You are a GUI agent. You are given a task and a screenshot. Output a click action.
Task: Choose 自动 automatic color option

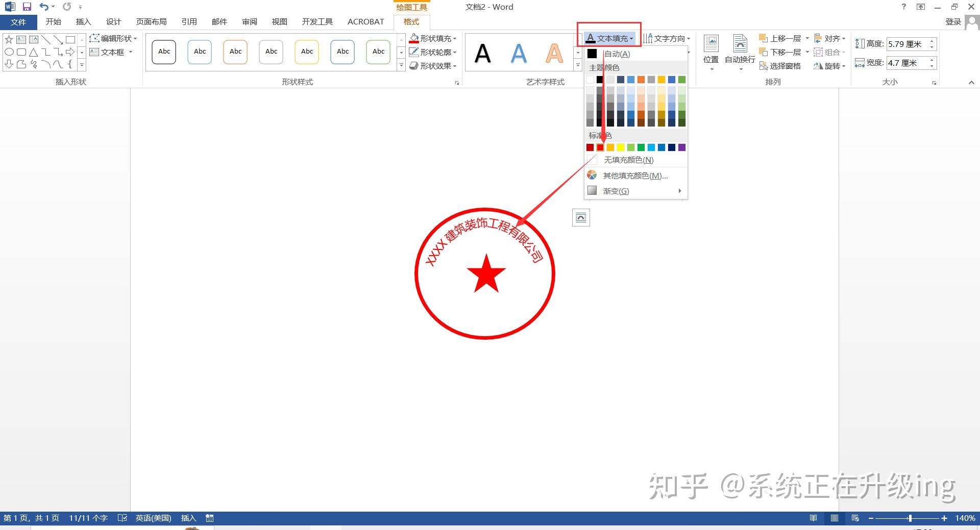(635, 54)
